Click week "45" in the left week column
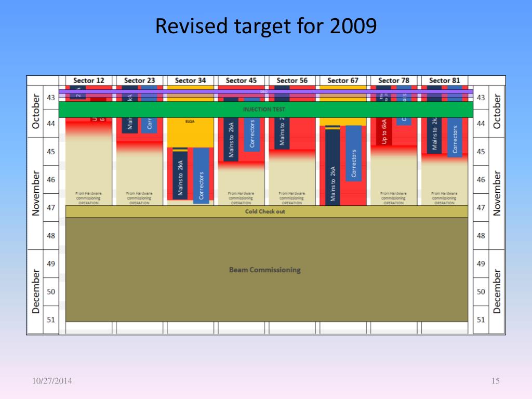The width and height of the screenshot is (532, 399). [51, 152]
